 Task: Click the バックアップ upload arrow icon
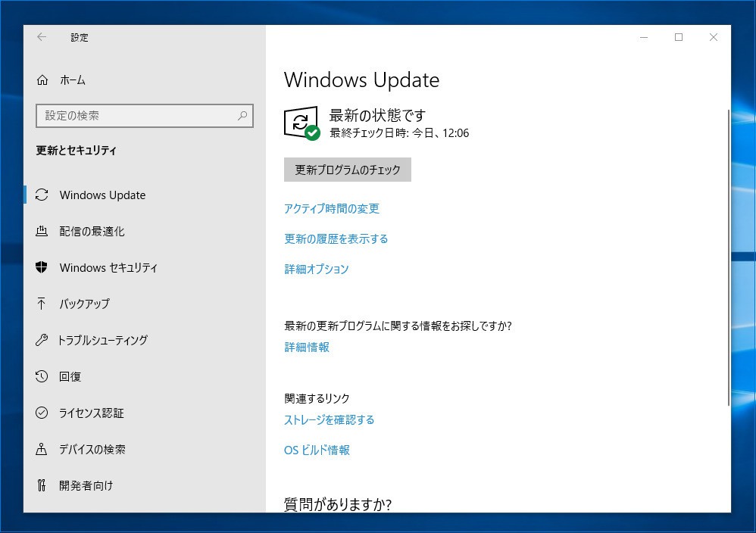tap(42, 304)
